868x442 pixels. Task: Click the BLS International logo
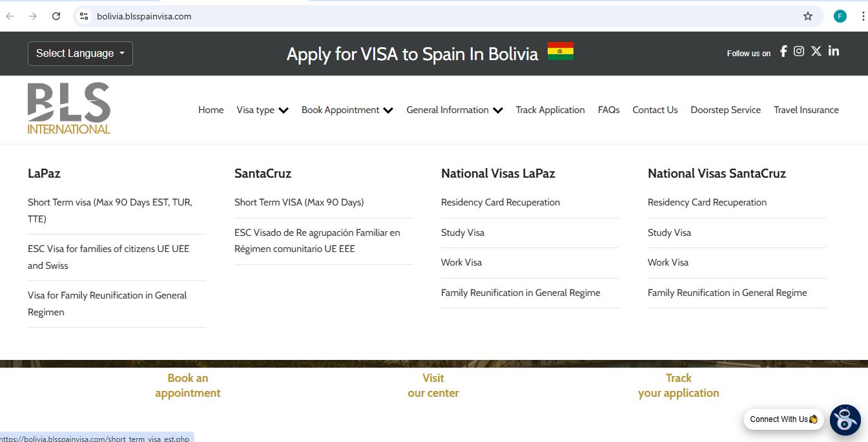coord(69,109)
